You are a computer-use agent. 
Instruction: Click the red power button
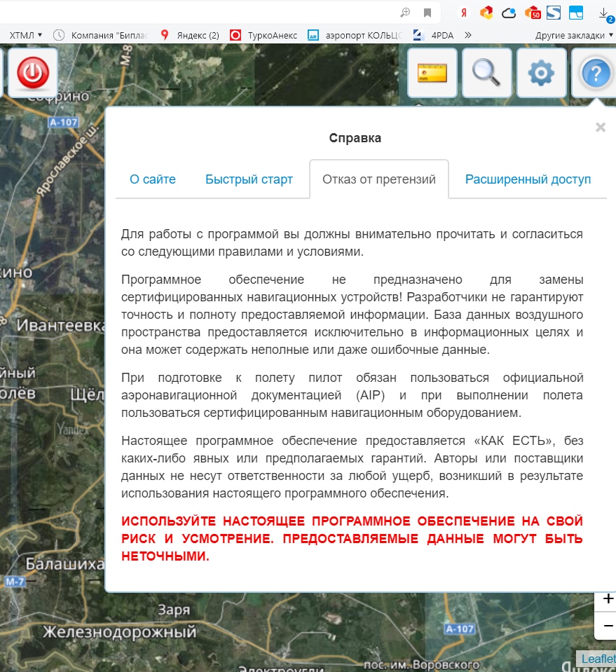click(32, 73)
